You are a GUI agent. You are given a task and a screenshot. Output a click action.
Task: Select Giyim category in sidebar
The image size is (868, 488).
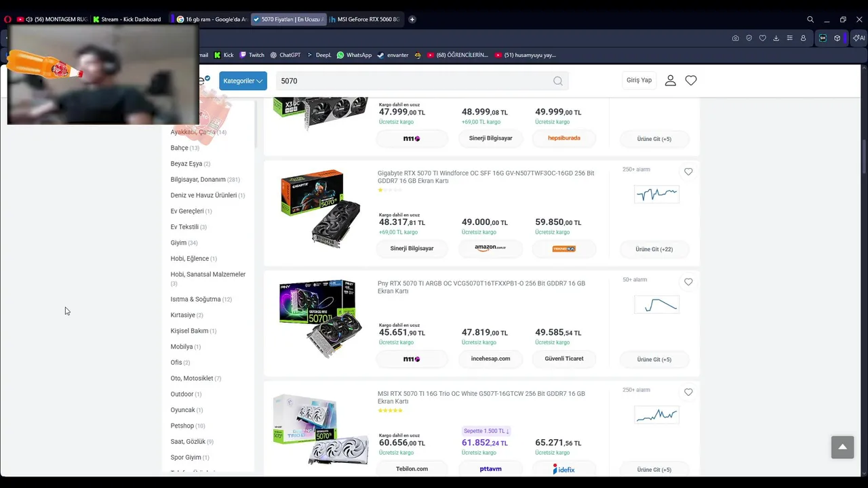point(184,243)
